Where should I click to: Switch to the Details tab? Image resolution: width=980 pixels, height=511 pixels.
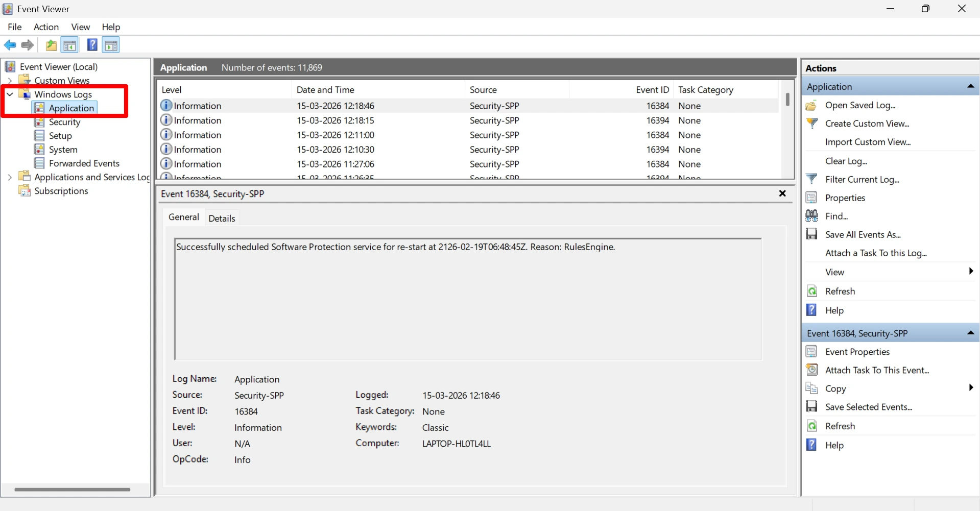point(222,217)
